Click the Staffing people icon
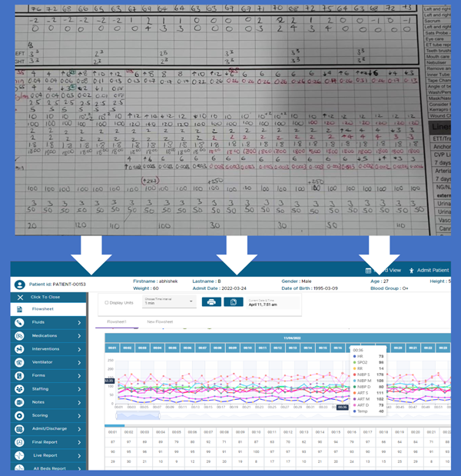The height and width of the screenshot is (476, 461). [19, 389]
